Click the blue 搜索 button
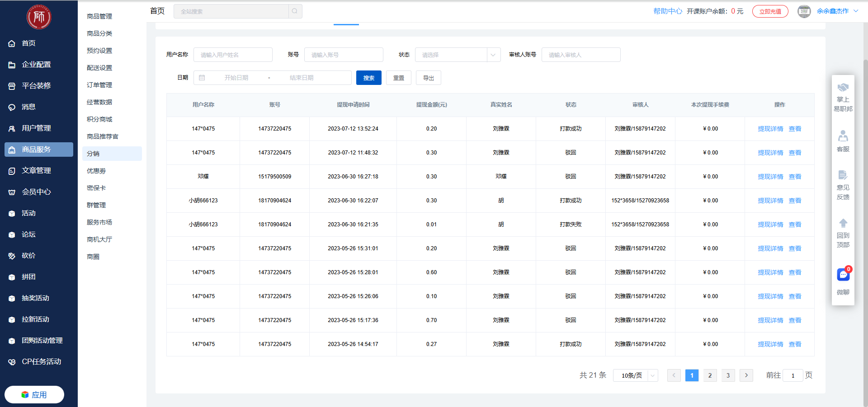868x407 pixels. click(368, 78)
